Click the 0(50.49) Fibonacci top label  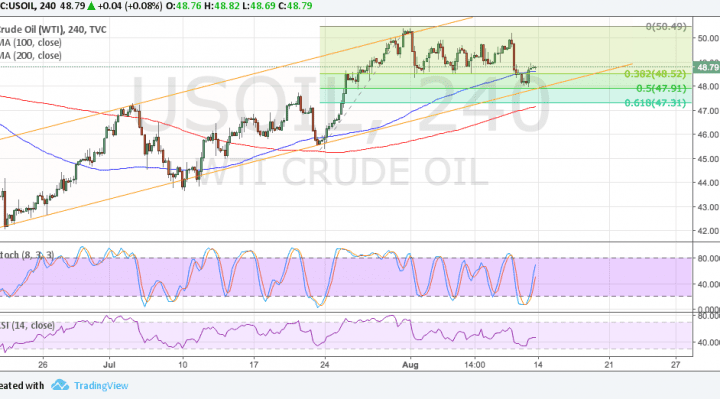tap(666, 27)
